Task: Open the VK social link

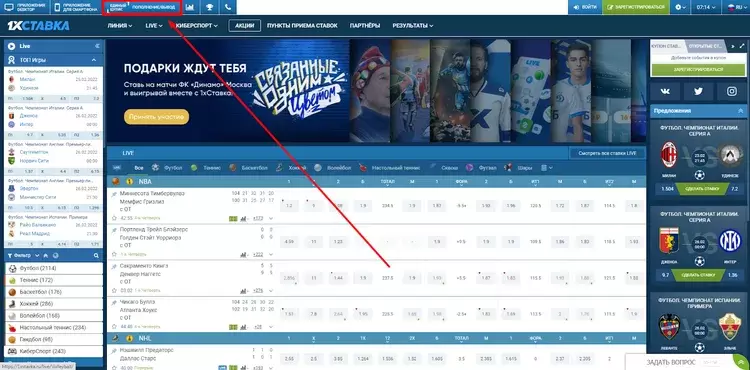Action: 665,91
